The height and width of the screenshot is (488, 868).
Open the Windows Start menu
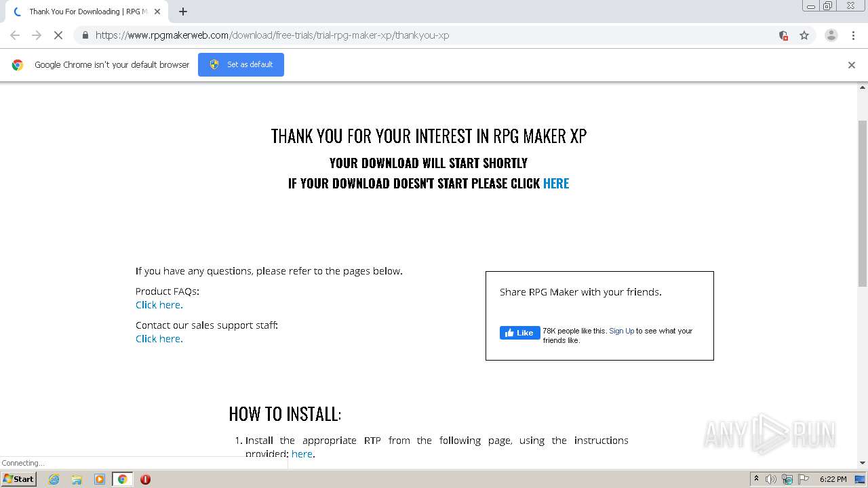(18, 479)
